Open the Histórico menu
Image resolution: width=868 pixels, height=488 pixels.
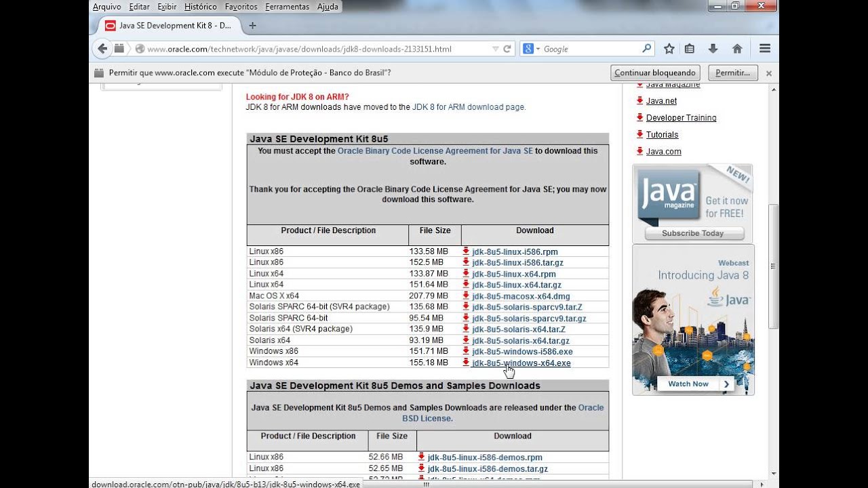pyautogui.click(x=201, y=7)
